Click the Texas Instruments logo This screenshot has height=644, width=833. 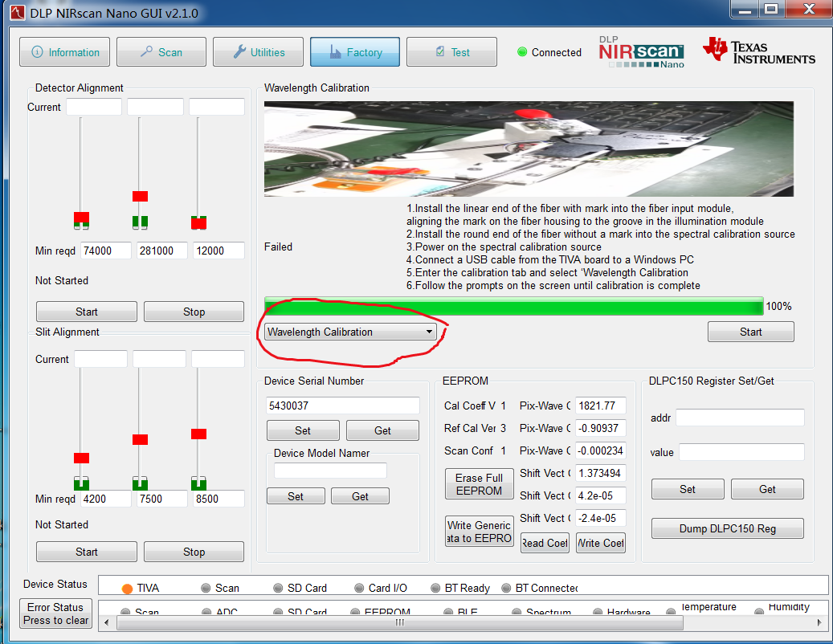[758, 51]
